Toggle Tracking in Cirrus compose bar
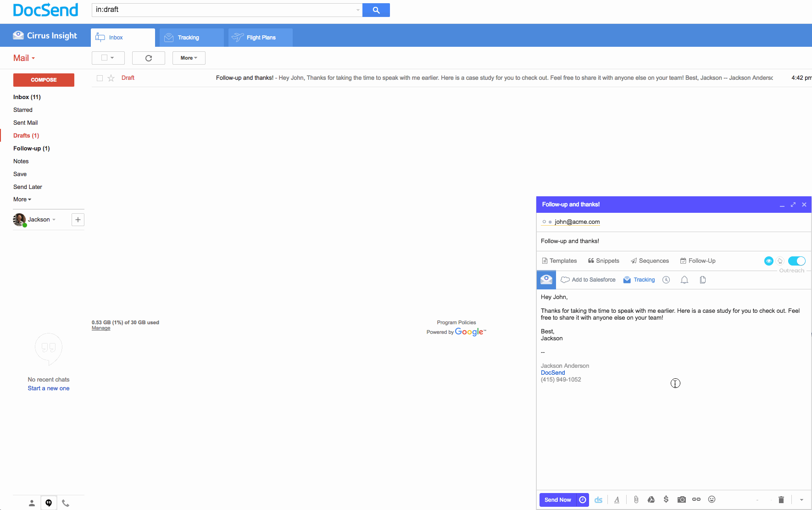Viewport: 812px width, 510px height. coord(639,280)
